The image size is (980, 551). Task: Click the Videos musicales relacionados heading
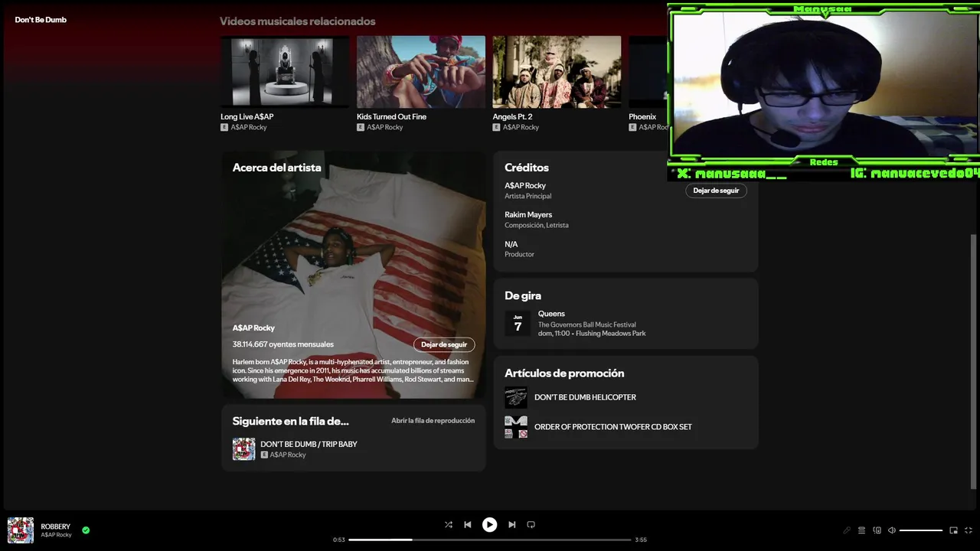pyautogui.click(x=298, y=21)
